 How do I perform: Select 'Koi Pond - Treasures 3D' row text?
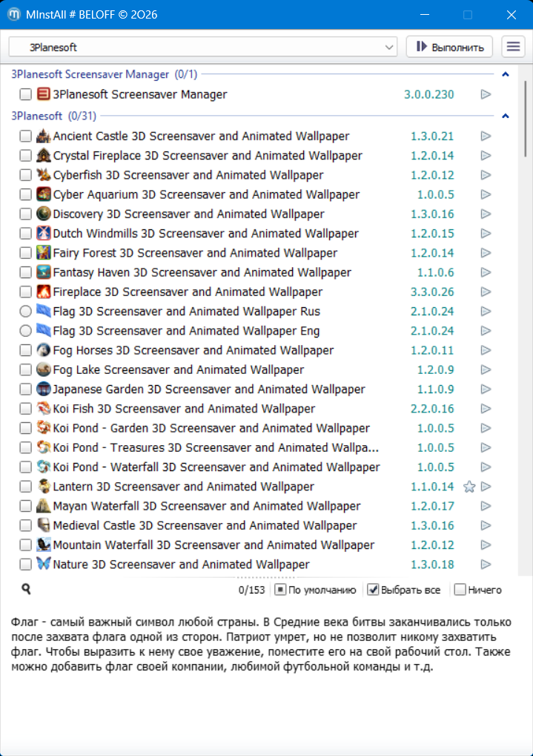(x=216, y=447)
